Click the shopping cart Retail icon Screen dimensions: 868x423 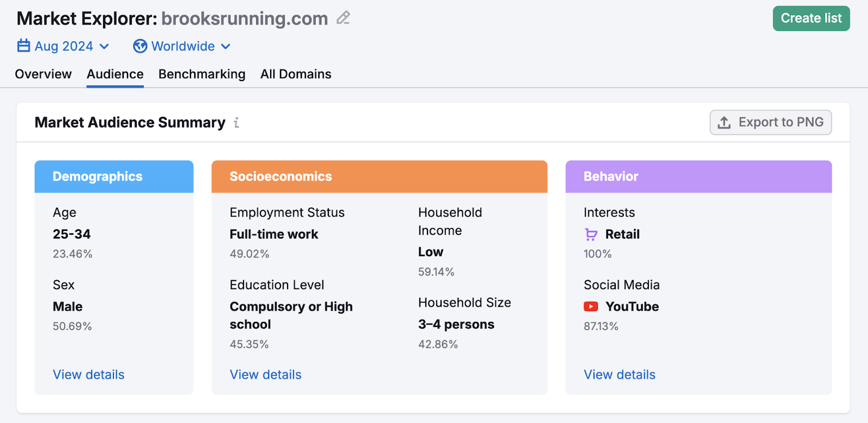tap(591, 235)
